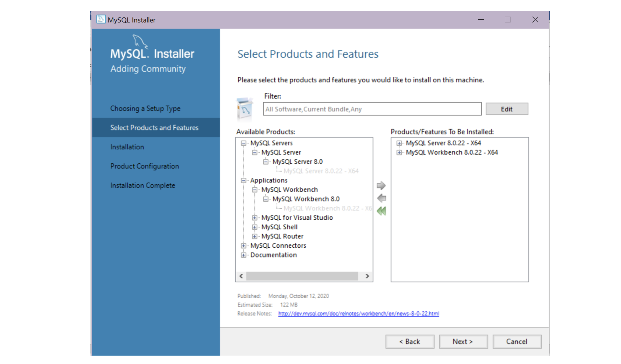This screenshot has width=621, height=364.
Task: Click the Back button
Action: click(x=410, y=341)
